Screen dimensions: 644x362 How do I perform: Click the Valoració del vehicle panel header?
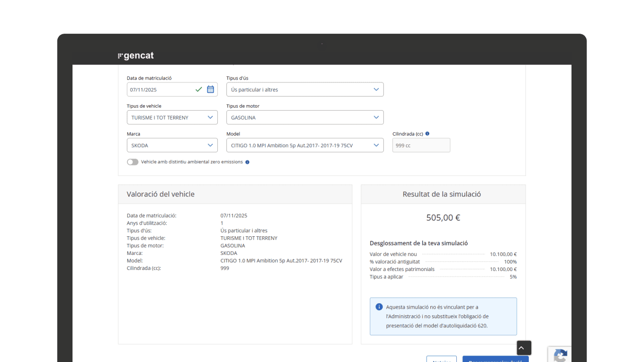[x=235, y=194]
